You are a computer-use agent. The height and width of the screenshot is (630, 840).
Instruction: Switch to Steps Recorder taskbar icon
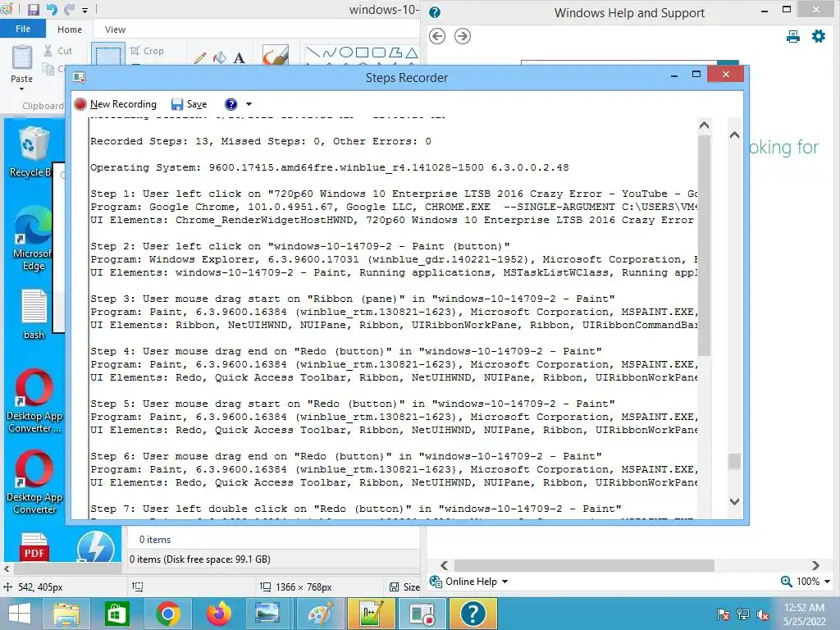point(422,614)
